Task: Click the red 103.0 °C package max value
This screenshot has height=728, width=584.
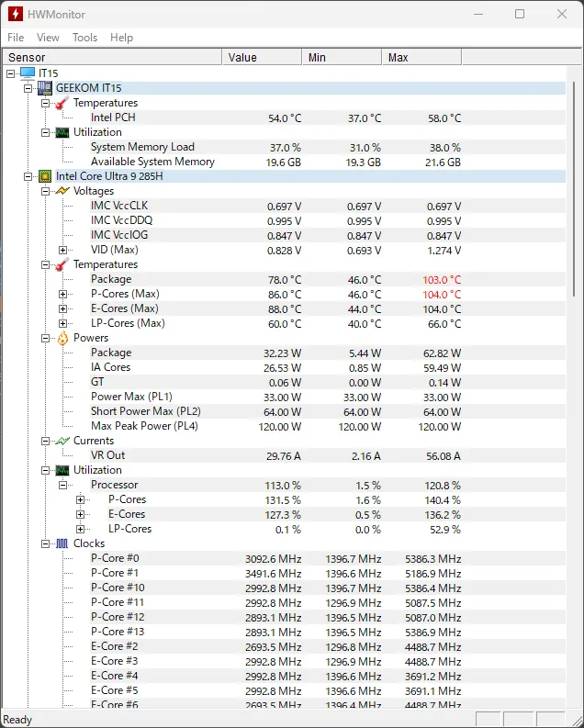Action: click(x=442, y=280)
